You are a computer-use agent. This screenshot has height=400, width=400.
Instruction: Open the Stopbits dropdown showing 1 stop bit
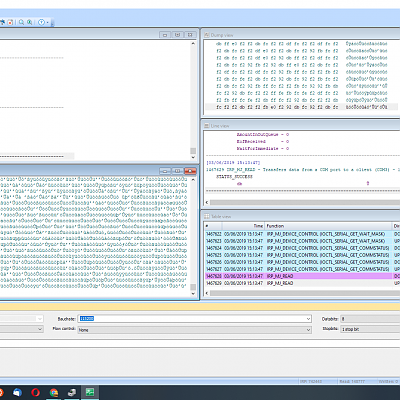pos(370,329)
